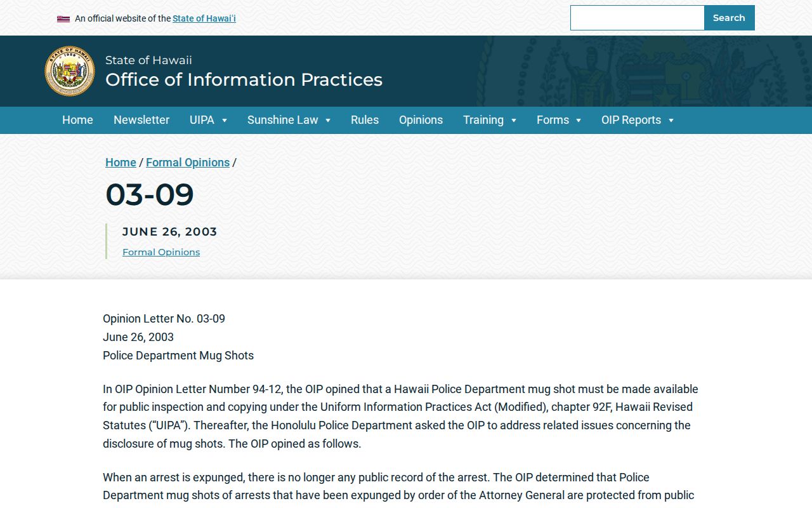Click the 'Police Department Mug Shots' line
The image size is (812, 508).
click(178, 356)
